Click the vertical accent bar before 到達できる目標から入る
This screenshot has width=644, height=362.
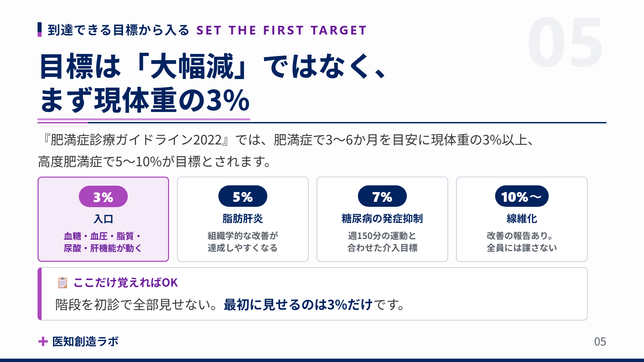(x=40, y=29)
